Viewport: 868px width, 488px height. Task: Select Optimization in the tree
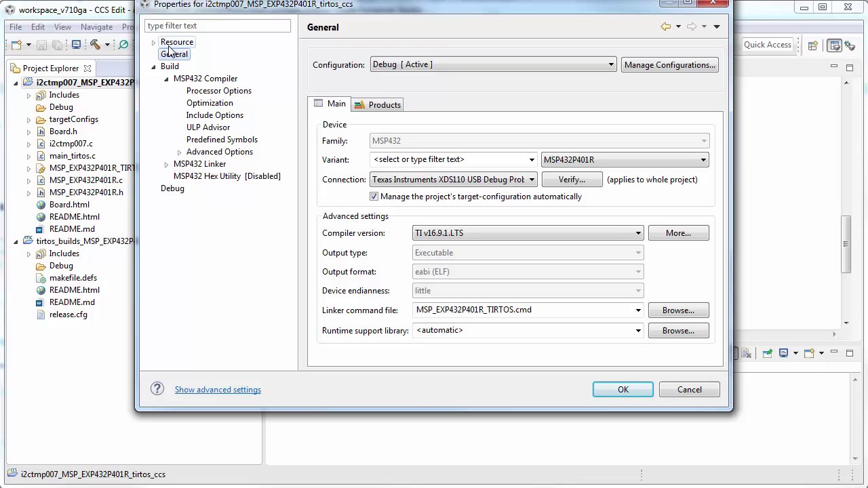tap(210, 103)
